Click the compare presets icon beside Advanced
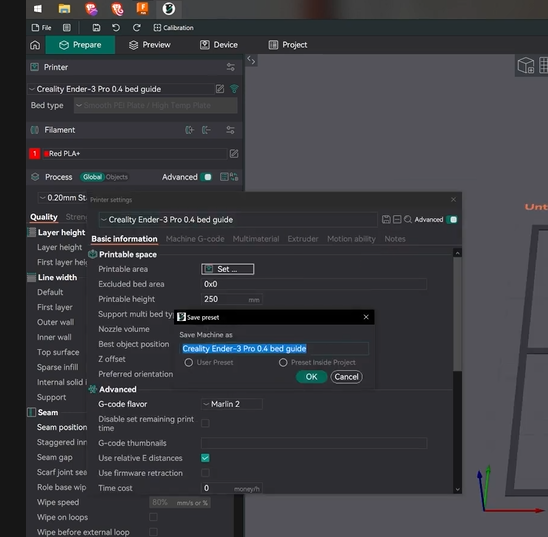The width and height of the screenshot is (548, 537). coord(234,177)
